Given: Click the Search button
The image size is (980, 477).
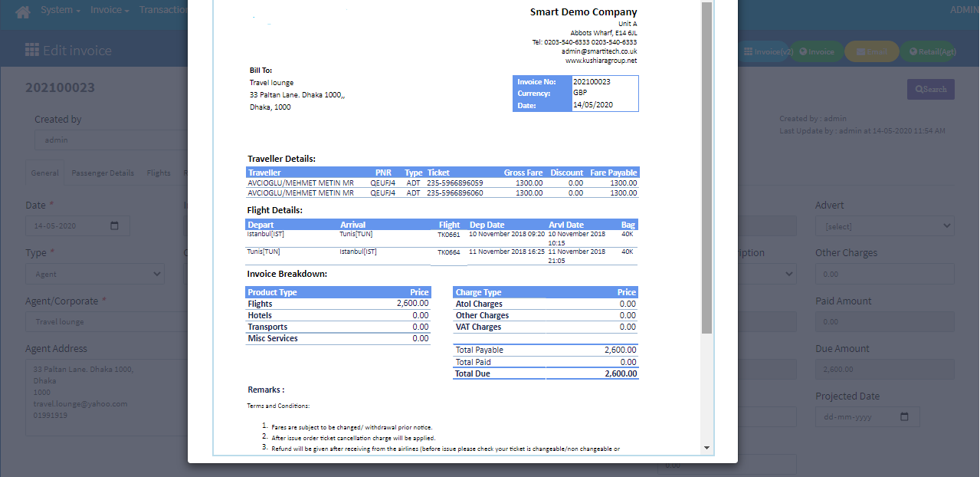Looking at the screenshot, I should 930,89.
